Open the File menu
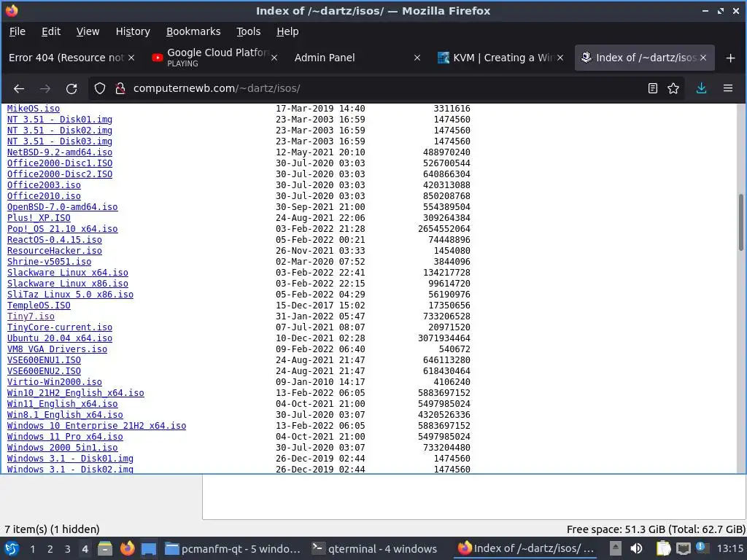This screenshot has width=747, height=560. coord(18,31)
